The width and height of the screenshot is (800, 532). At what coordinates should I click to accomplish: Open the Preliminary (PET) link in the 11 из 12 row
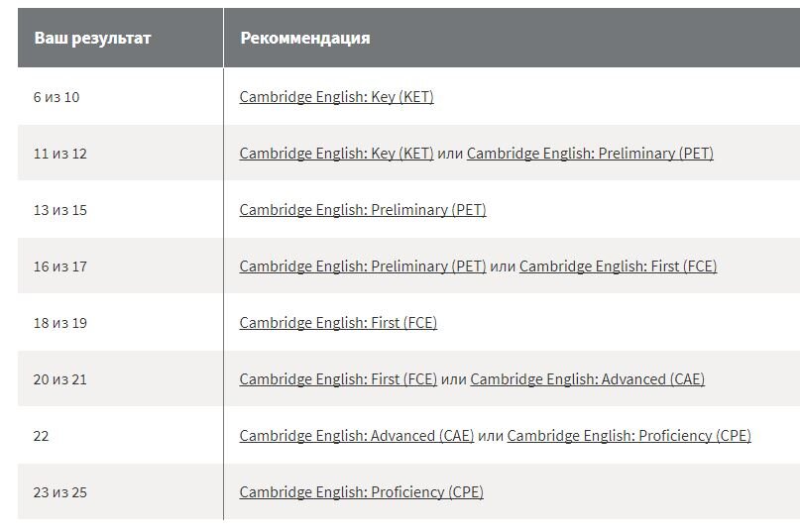point(590,154)
